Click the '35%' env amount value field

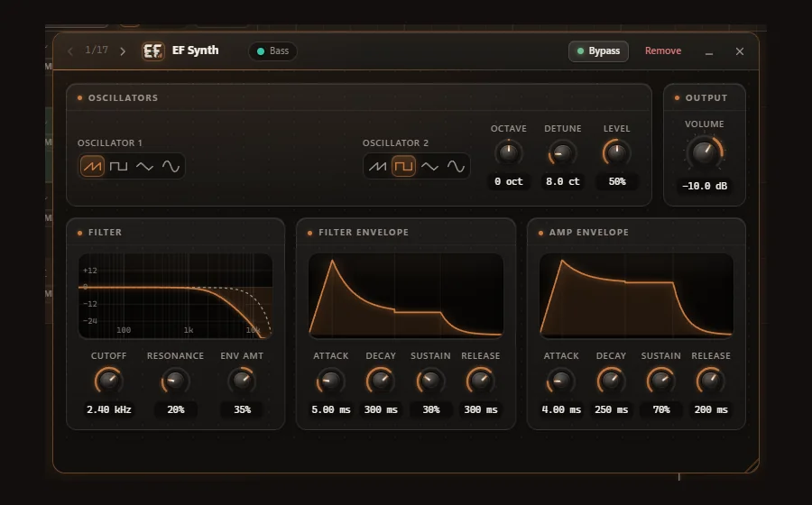tap(242, 409)
